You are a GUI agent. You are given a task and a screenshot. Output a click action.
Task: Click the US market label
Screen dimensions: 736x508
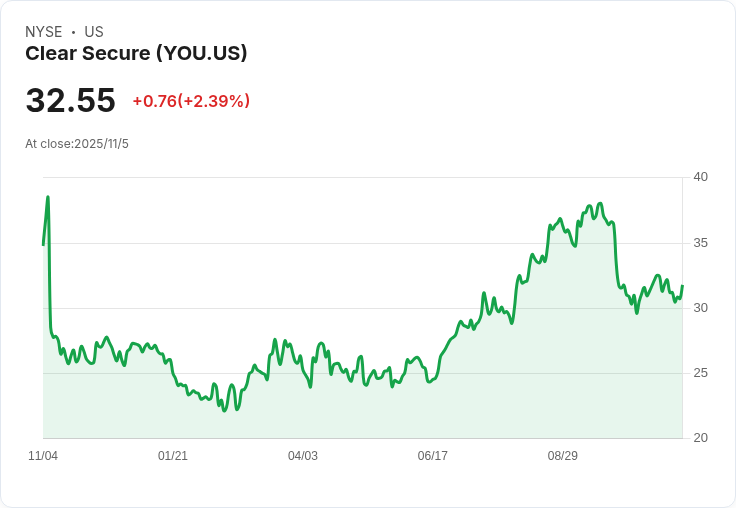point(94,32)
